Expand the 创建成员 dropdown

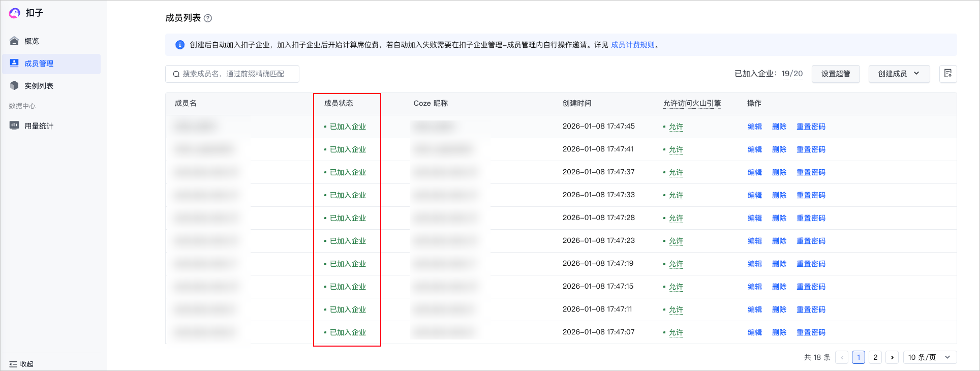pyautogui.click(x=899, y=74)
